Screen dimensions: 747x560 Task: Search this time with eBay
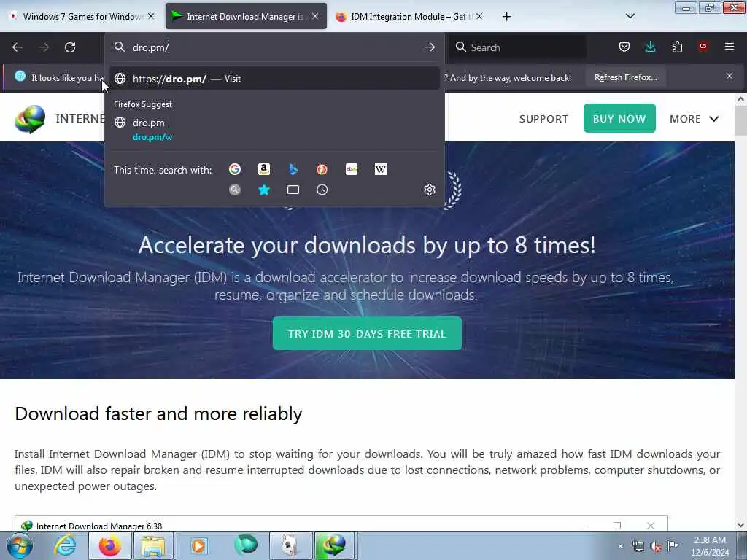coord(352,169)
